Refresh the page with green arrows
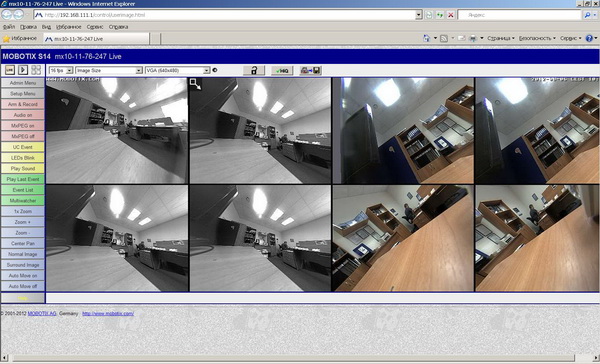This screenshot has height=364, width=600. 440,15
